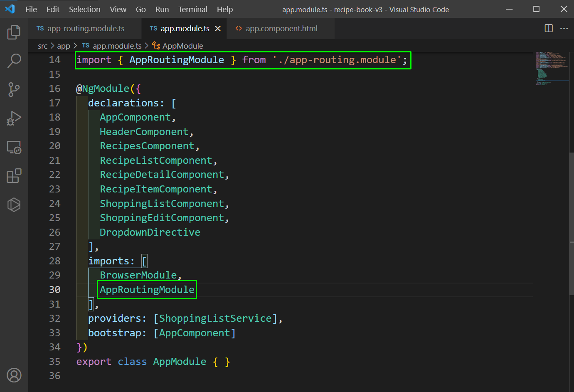Open the hexagon-shaped extension view in activity bar

tap(14, 205)
